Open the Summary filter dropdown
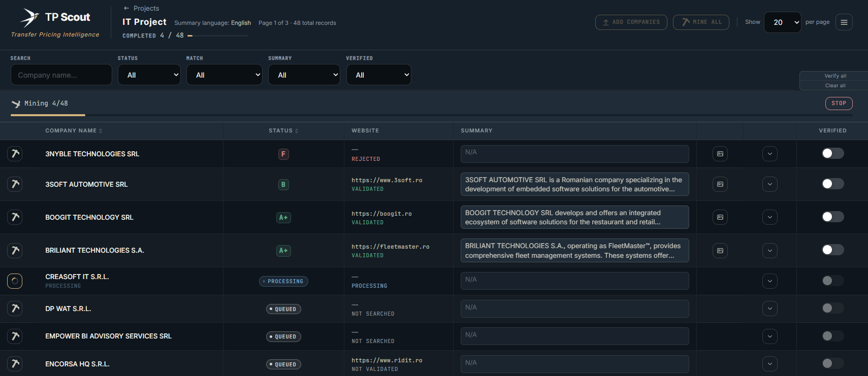 (304, 75)
